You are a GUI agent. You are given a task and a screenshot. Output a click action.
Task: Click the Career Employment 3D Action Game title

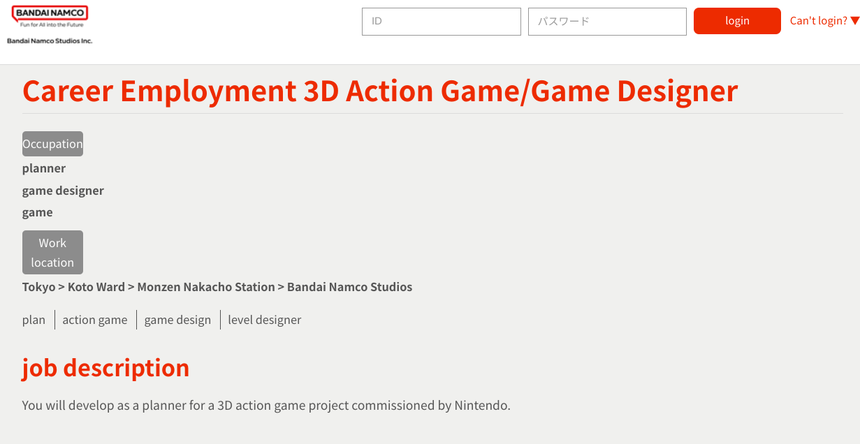pyautogui.click(x=380, y=91)
